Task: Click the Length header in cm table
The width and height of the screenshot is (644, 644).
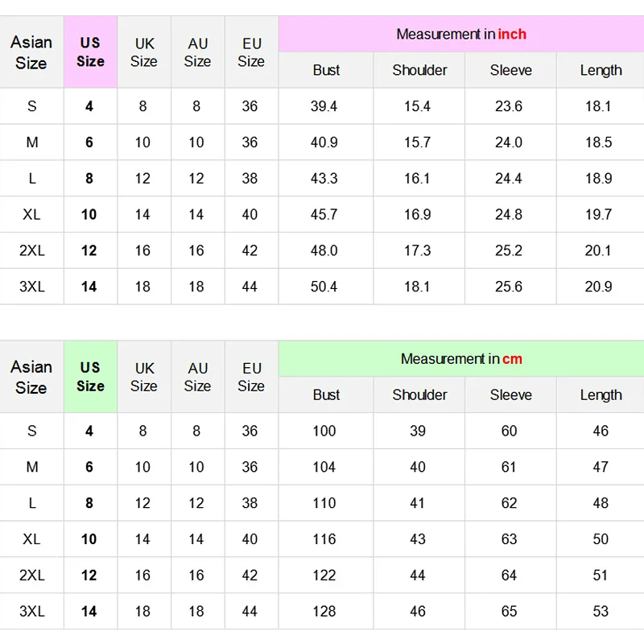Action: click(601, 394)
